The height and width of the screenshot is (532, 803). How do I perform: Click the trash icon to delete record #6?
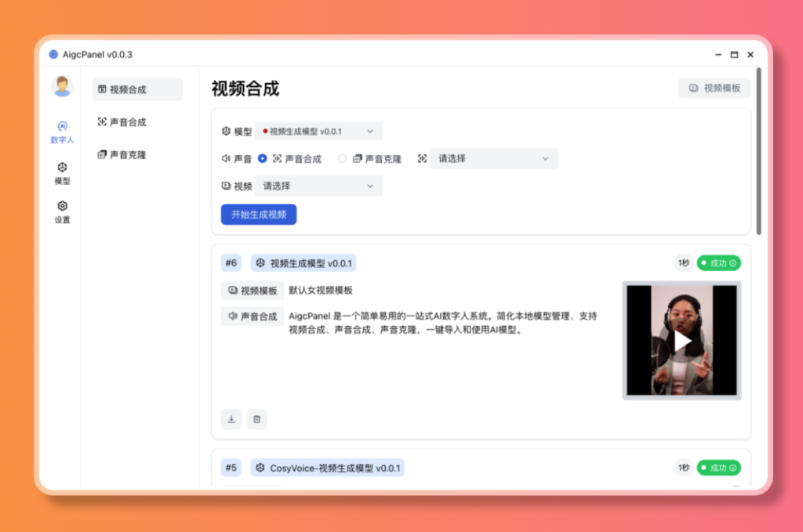256,419
